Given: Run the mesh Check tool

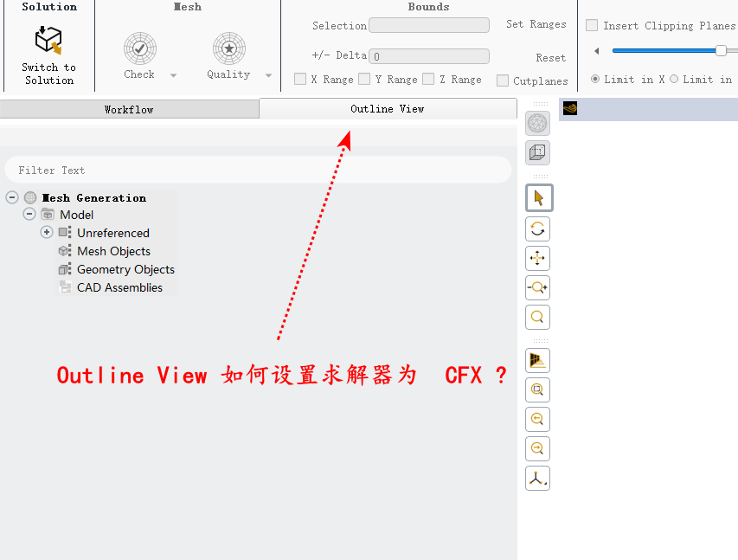Looking at the screenshot, I should pos(140,48).
